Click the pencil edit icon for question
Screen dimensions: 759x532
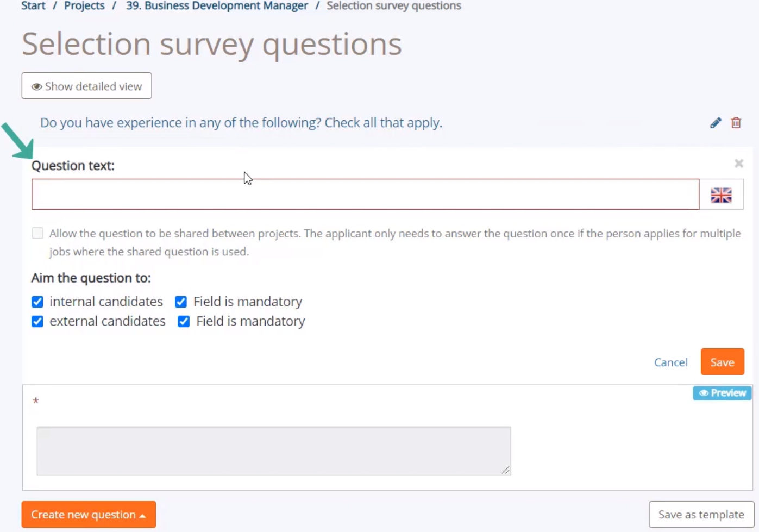[x=716, y=123]
